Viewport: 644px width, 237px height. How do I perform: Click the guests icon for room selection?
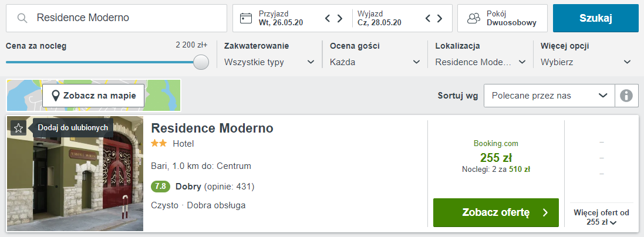point(474,18)
